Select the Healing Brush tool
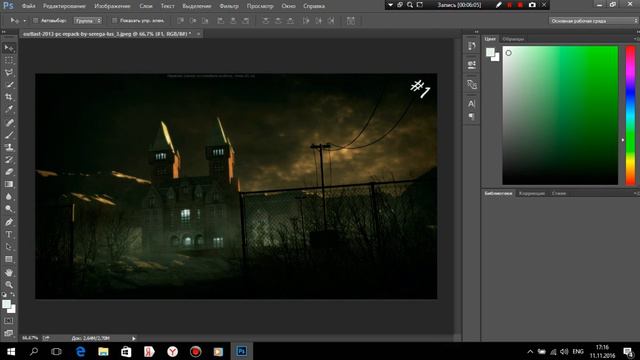 (9, 122)
